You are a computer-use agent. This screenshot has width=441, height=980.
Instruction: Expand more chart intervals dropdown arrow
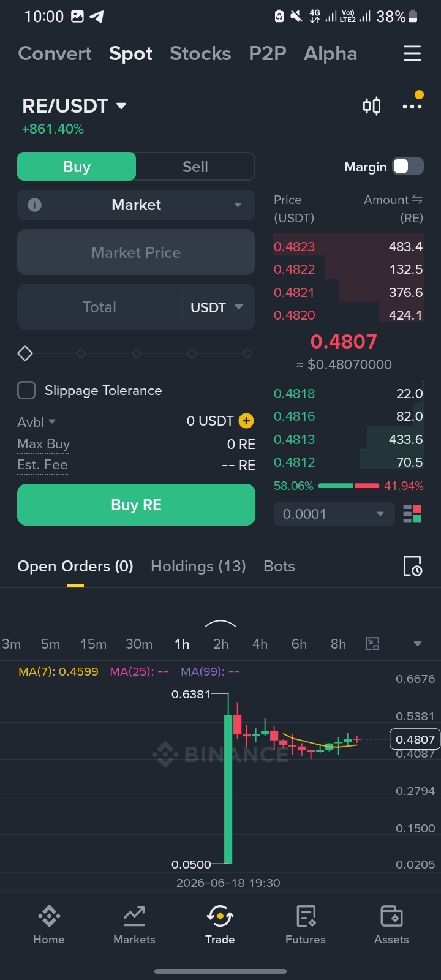coord(418,644)
